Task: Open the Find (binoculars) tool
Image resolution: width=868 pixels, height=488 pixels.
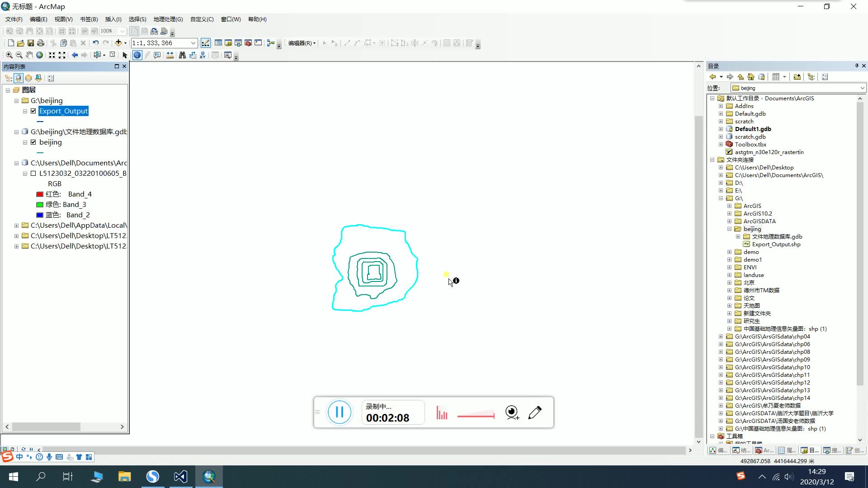Action: click(182, 55)
